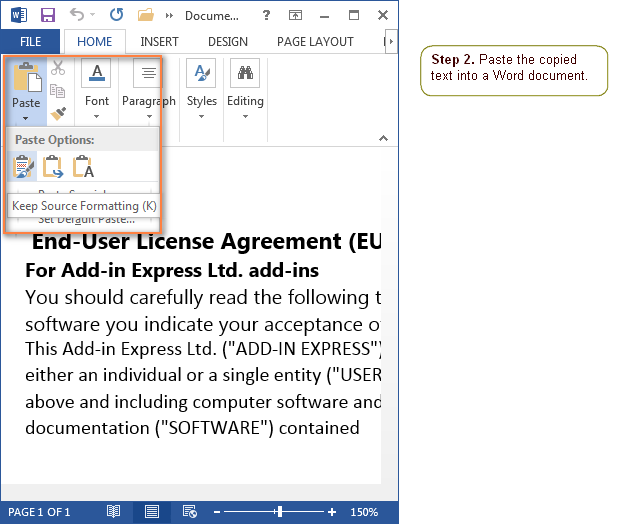Image resolution: width=630 pixels, height=524 pixels.
Task: Choose Merge Formatting paste option
Action: point(53,166)
